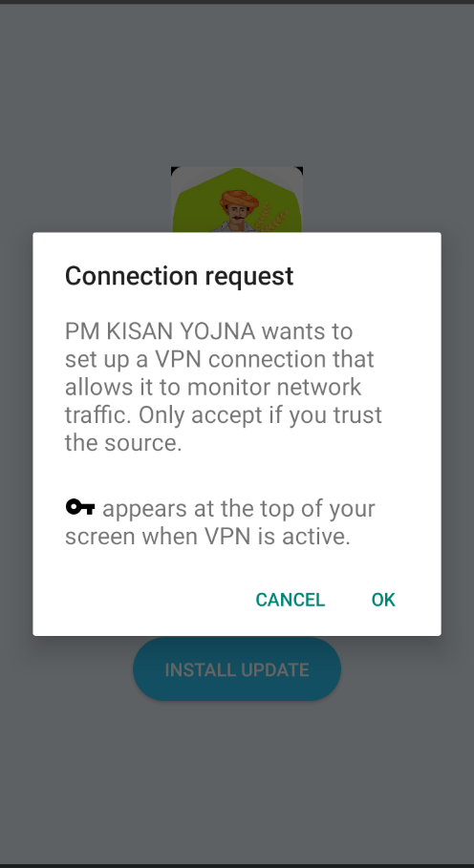Tap CANCEL to reject the connection request
Screen dimensions: 474x868
(x=291, y=600)
